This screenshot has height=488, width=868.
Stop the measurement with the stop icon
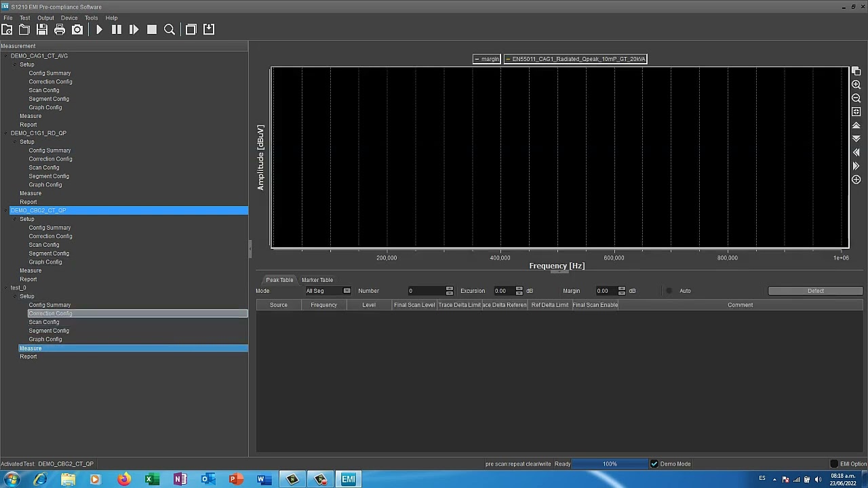tap(152, 29)
